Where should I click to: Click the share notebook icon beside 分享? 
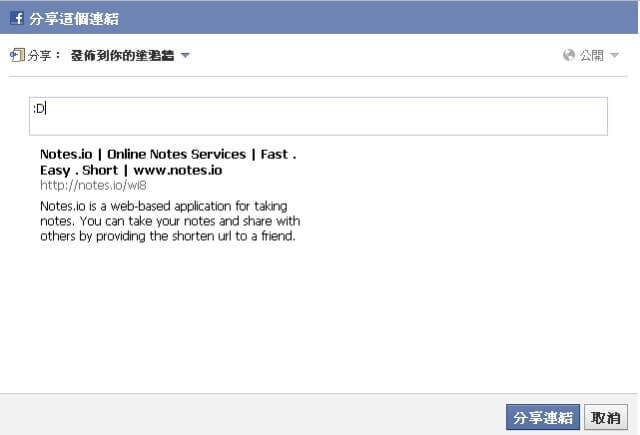pyautogui.click(x=17, y=55)
